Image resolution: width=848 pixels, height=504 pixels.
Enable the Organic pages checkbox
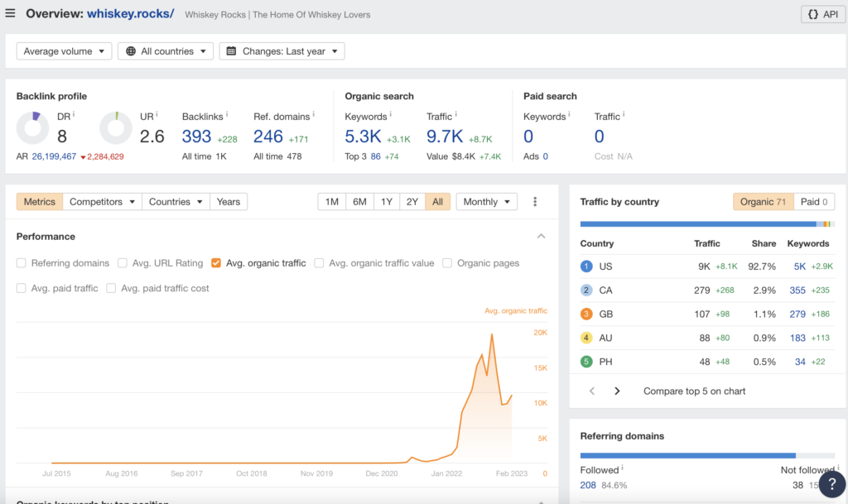point(447,263)
